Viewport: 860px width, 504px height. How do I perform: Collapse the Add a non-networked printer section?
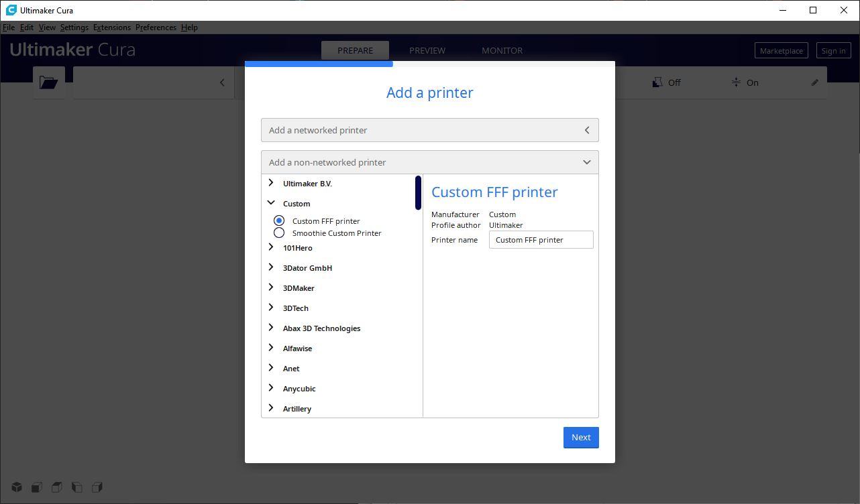click(x=430, y=162)
